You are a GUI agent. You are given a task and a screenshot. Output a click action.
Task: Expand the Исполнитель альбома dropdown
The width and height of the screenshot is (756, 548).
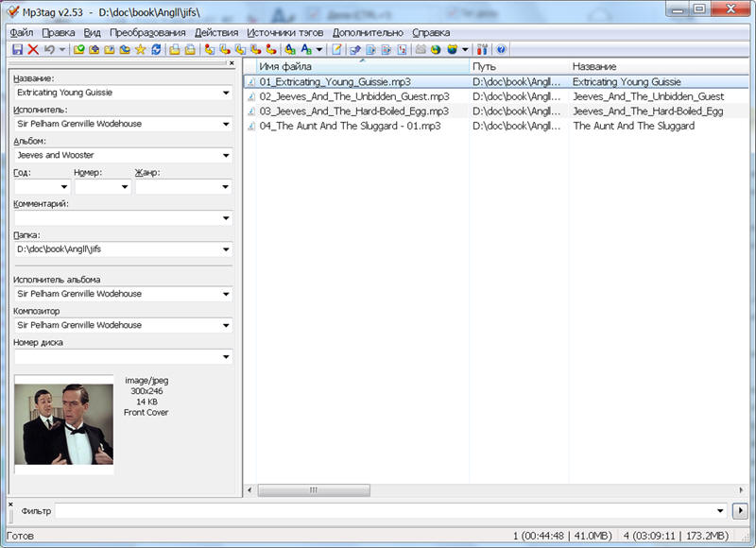tap(226, 294)
